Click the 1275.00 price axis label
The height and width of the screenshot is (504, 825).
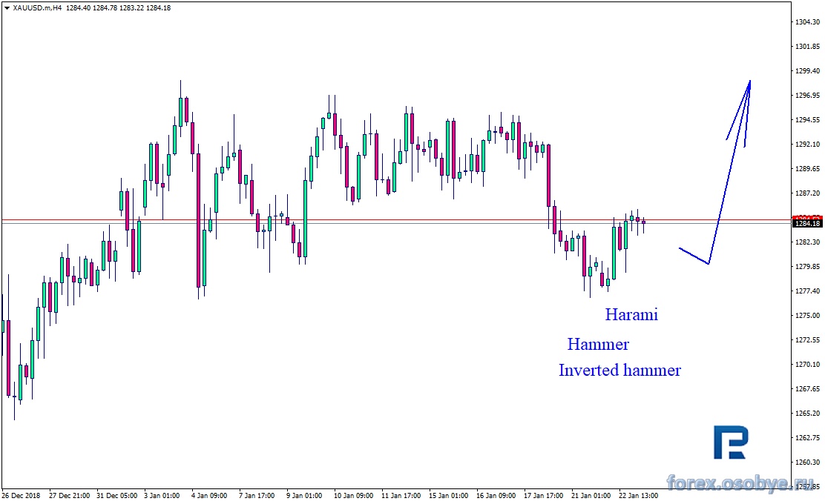(x=808, y=315)
